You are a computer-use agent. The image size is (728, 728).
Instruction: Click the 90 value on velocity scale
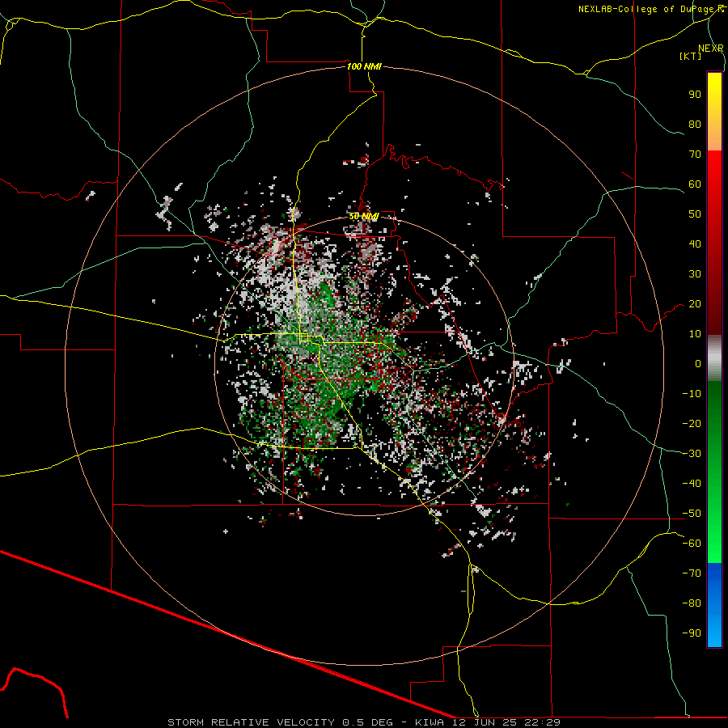[695, 95]
